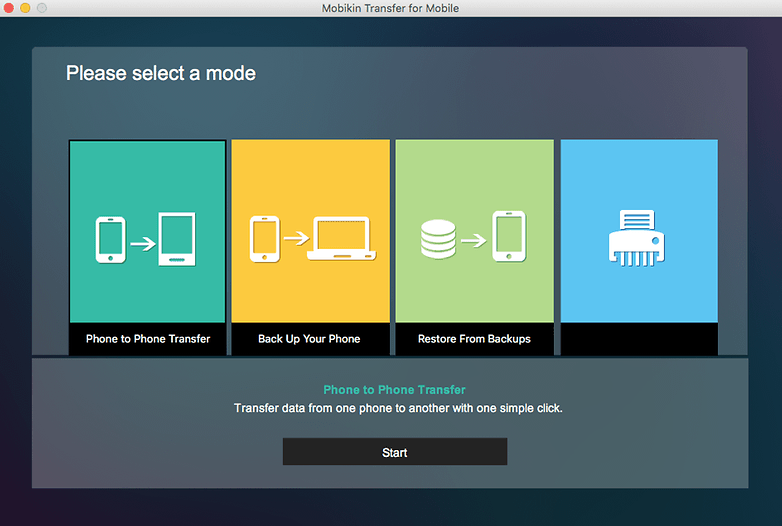
Task: Click the "Please select a mode" heading
Action: coord(161,73)
